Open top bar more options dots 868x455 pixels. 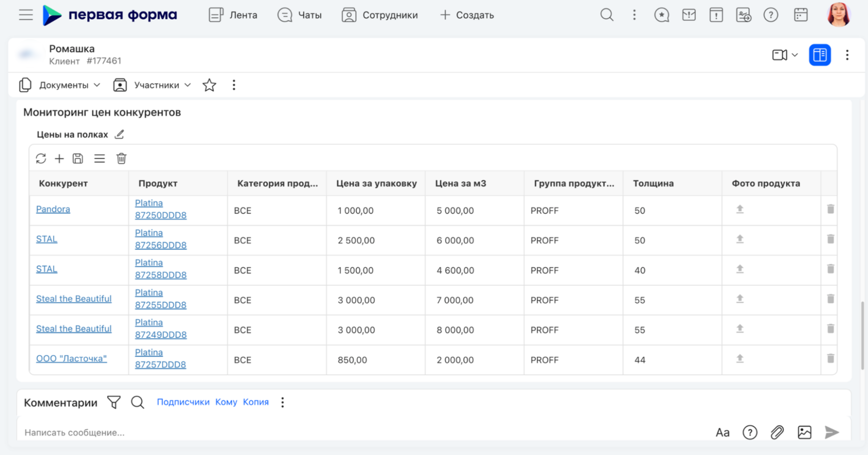[x=634, y=15]
